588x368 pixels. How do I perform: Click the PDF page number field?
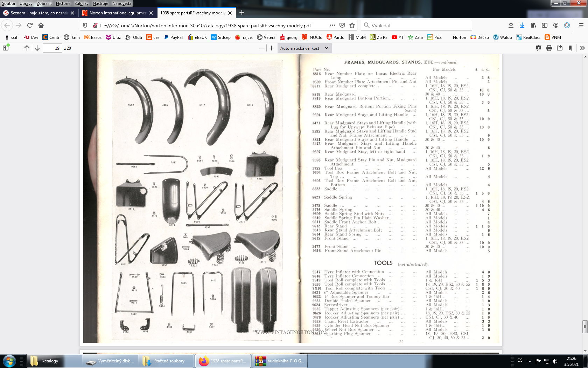tap(52, 48)
